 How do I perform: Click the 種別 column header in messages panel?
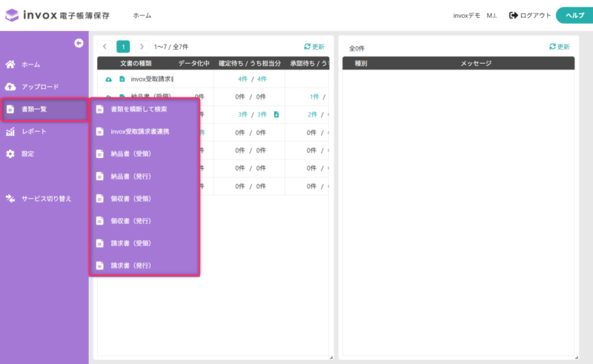[x=361, y=63]
